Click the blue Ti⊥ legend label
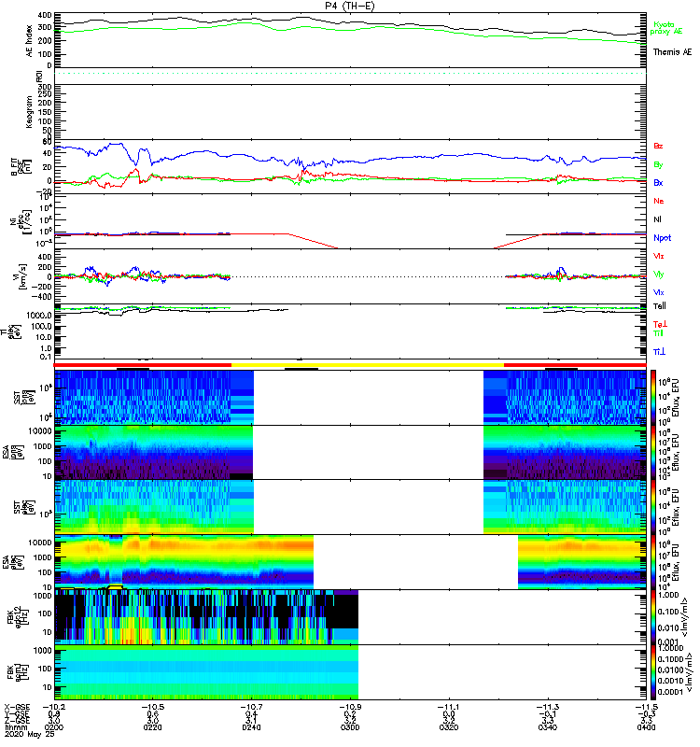The height and width of the screenshot is (747, 700). pyautogui.click(x=659, y=352)
